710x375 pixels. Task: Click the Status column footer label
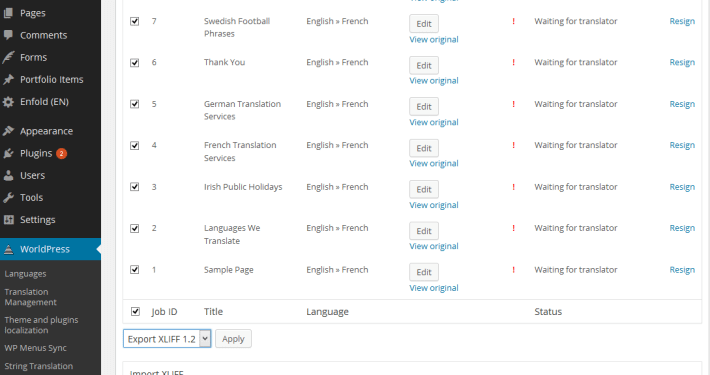point(548,312)
